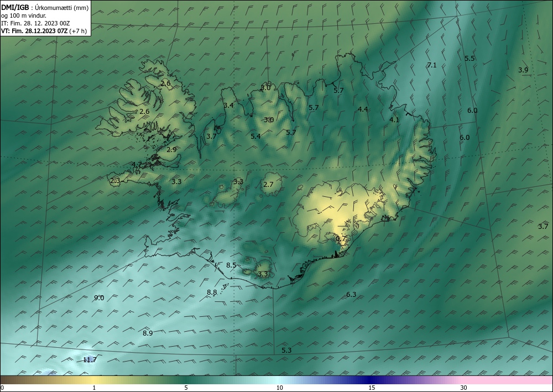The height and width of the screenshot is (392, 553).
Task: Click the 4.1 value on the map
Action: (x=394, y=120)
